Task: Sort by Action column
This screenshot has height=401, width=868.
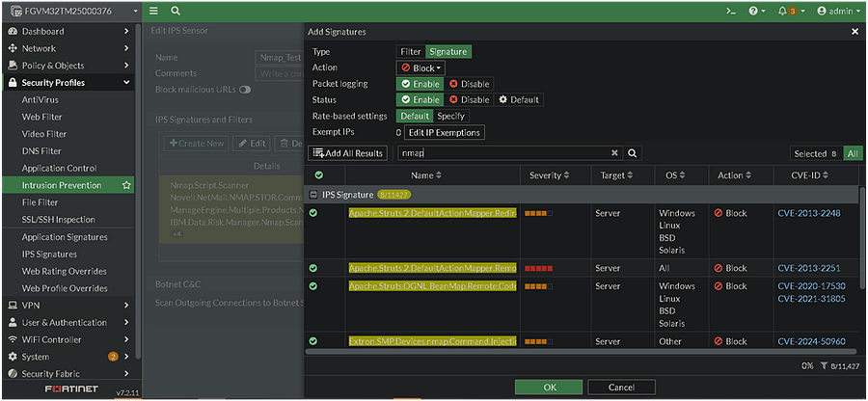Action: pos(734,175)
